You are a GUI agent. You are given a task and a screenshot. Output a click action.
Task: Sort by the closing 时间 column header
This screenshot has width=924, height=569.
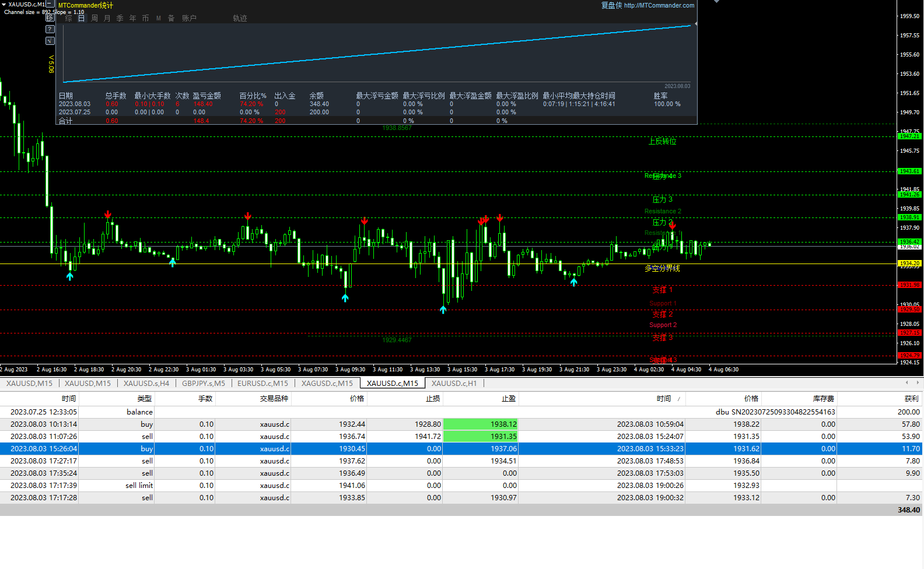[663, 399]
